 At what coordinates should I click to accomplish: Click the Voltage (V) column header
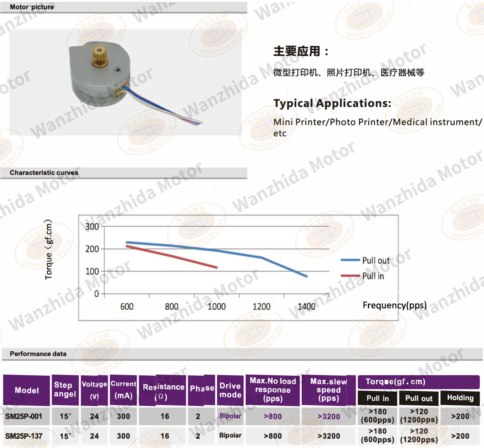[94, 390]
